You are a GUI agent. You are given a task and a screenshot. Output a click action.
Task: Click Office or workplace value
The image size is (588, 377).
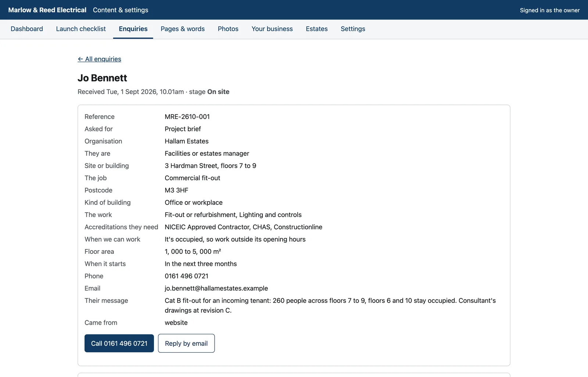194,202
